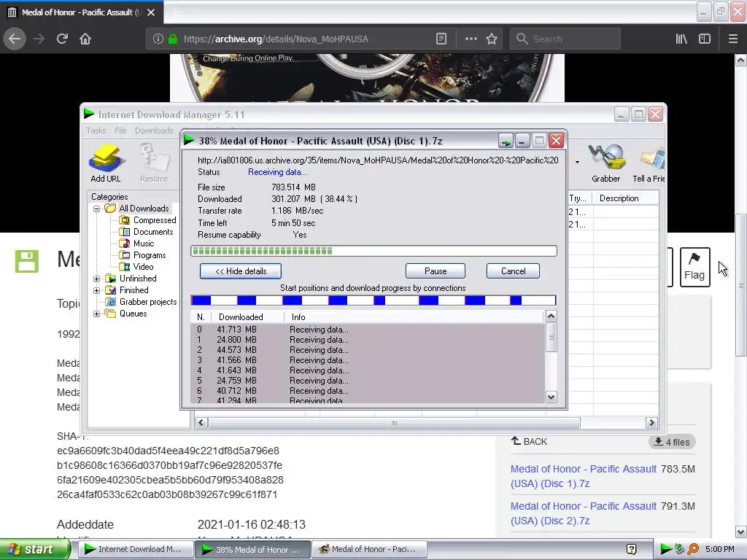This screenshot has height=560, width=747.
Task: Select Grabber projects in tree
Action: pos(141,301)
